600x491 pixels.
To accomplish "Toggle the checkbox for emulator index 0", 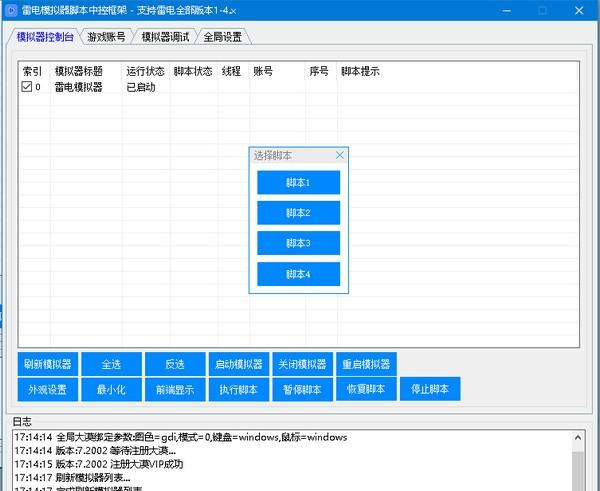I will click(x=26, y=86).
